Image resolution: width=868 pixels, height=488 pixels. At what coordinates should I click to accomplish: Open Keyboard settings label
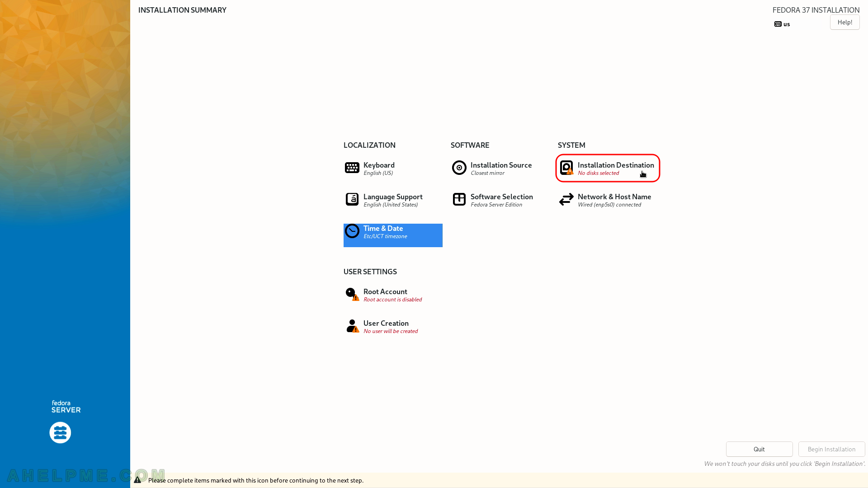tap(379, 165)
